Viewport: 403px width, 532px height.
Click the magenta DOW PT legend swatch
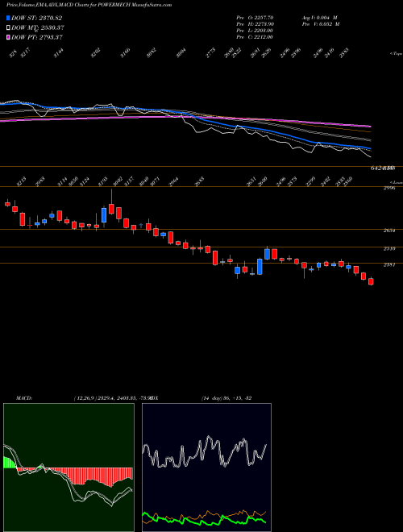pyautogui.click(x=8, y=37)
